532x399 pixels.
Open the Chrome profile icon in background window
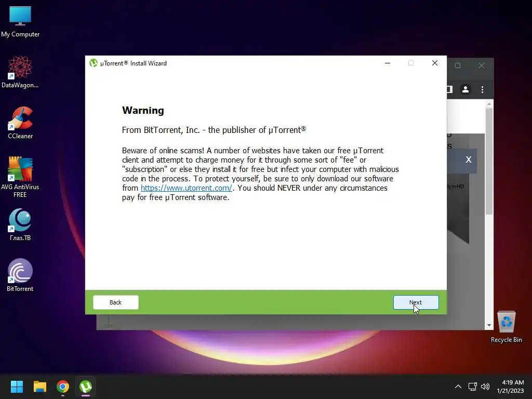[465, 89]
